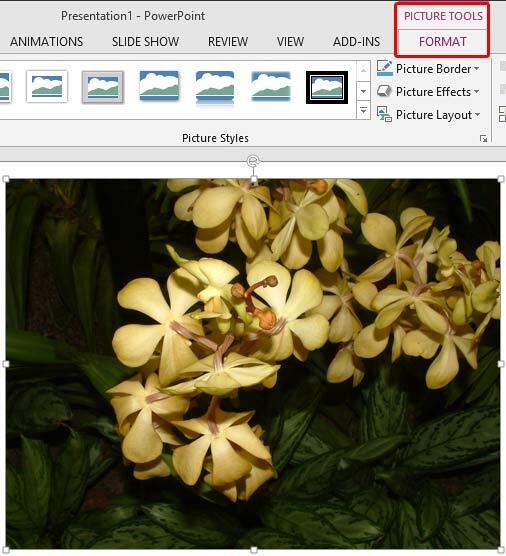The height and width of the screenshot is (556, 506).
Task: Click the top-center picture resize handle
Action: (x=254, y=179)
